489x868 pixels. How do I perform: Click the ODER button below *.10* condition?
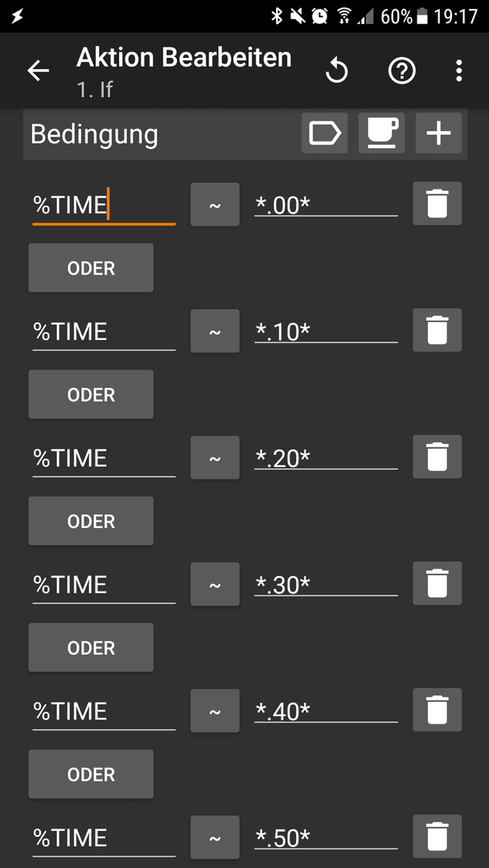tap(91, 394)
